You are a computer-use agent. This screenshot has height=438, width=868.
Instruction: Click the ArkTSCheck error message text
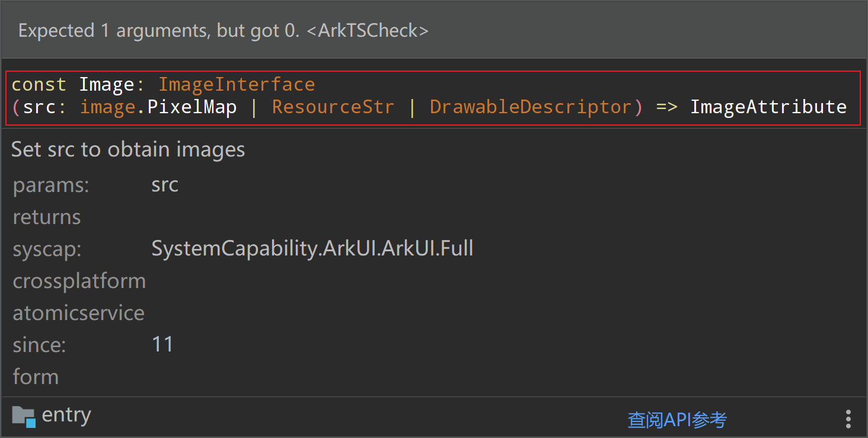(223, 31)
